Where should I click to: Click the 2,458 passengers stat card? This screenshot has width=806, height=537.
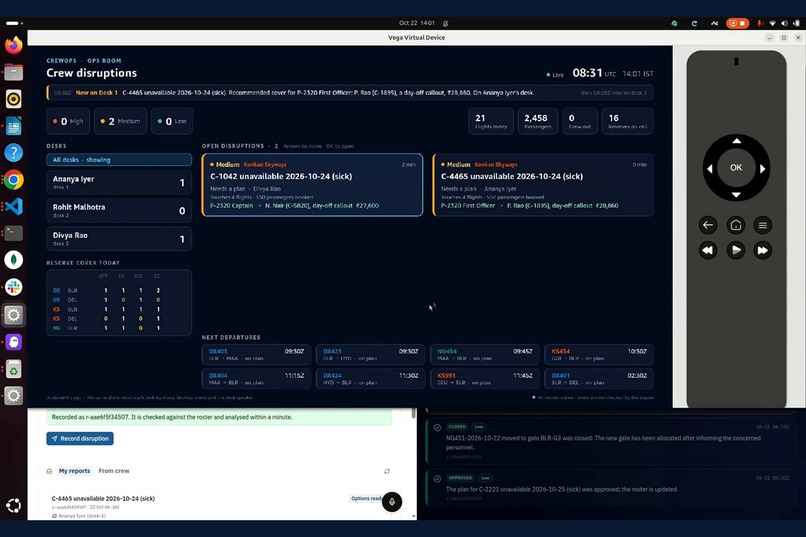(538, 121)
